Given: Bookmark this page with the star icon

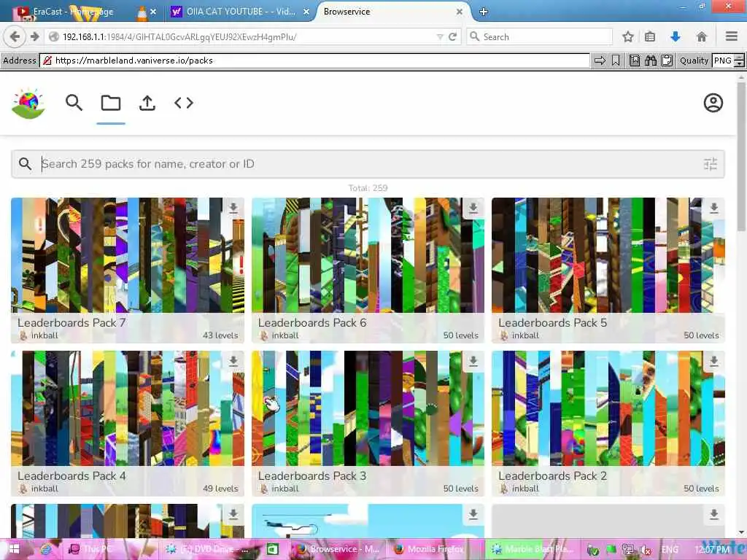Looking at the screenshot, I should 628,36.
